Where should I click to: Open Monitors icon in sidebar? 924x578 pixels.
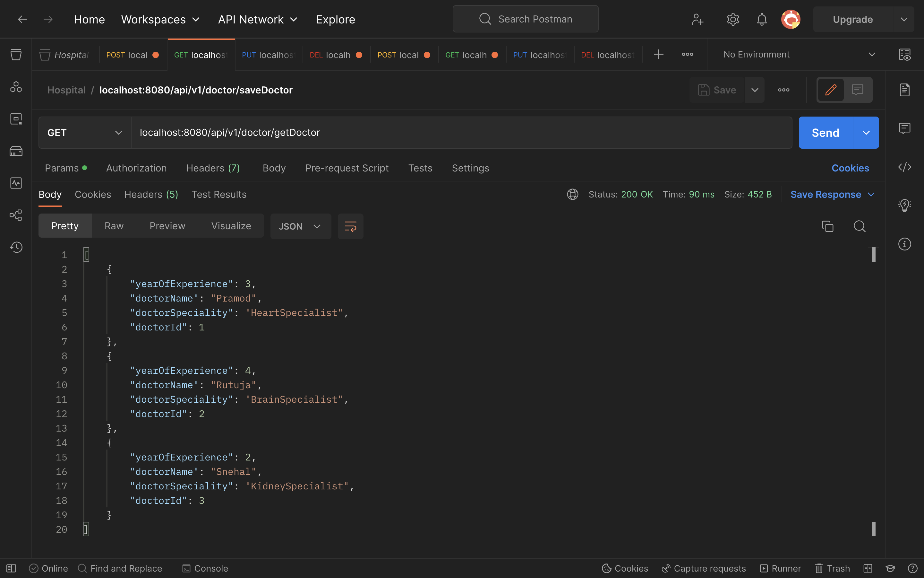16,183
